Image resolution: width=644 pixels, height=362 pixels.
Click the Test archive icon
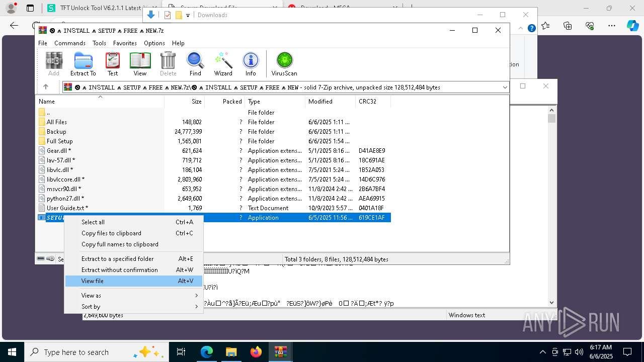[x=113, y=64]
